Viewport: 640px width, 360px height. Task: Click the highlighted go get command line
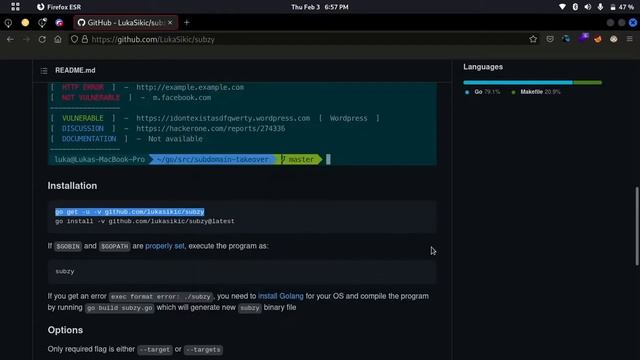tap(130, 212)
